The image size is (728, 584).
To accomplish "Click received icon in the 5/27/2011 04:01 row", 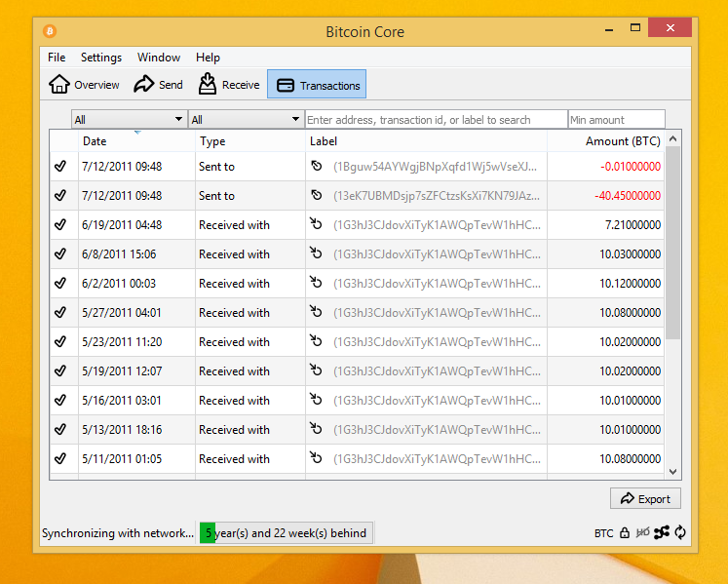I will pyautogui.click(x=316, y=312).
